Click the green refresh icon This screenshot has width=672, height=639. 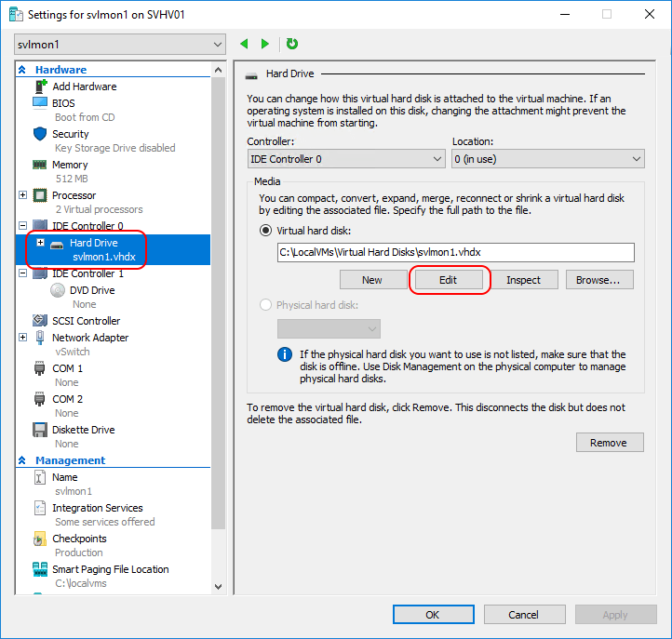pos(292,44)
